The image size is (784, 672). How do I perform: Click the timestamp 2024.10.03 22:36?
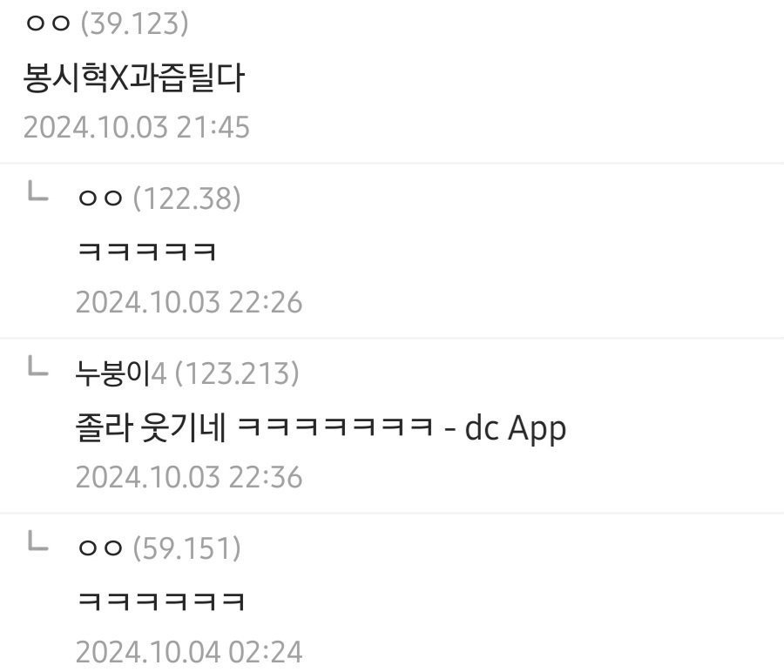189,477
